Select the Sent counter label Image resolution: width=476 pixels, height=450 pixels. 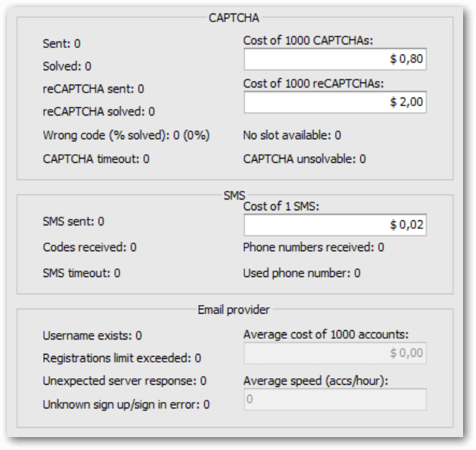(x=62, y=44)
